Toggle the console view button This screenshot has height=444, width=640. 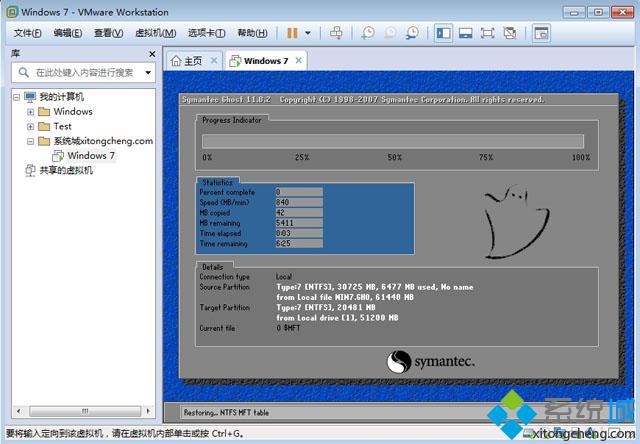point(541,33)
